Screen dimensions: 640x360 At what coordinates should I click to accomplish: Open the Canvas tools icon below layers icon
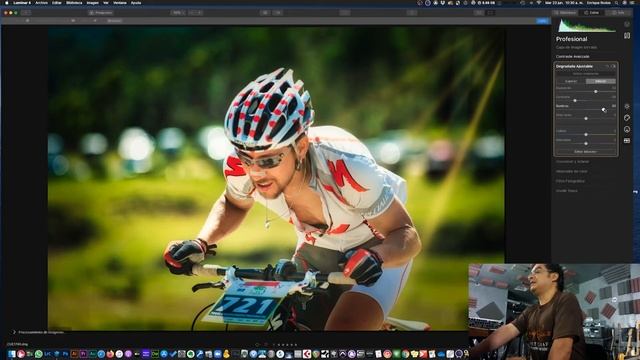click(x=627, y=36)
